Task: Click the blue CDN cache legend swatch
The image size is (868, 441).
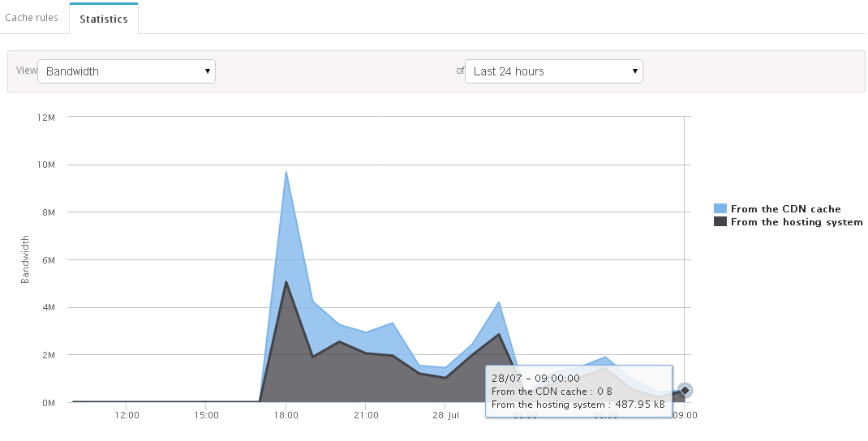Action: (x=720, y=208)
